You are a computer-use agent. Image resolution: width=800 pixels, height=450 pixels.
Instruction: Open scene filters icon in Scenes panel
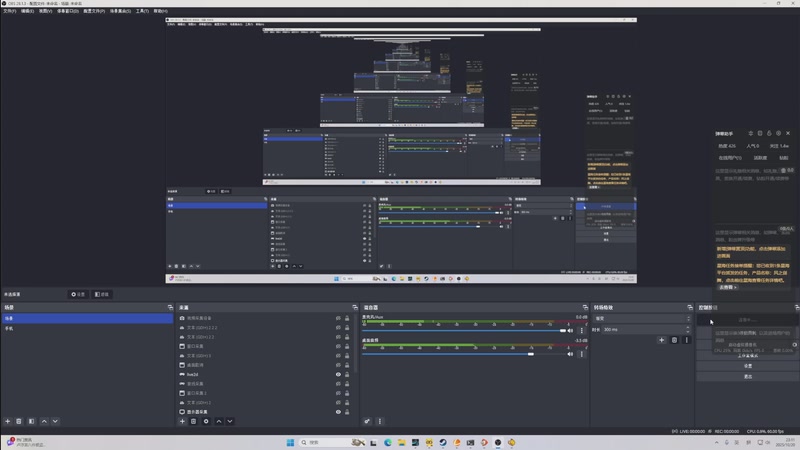[32, 421]
